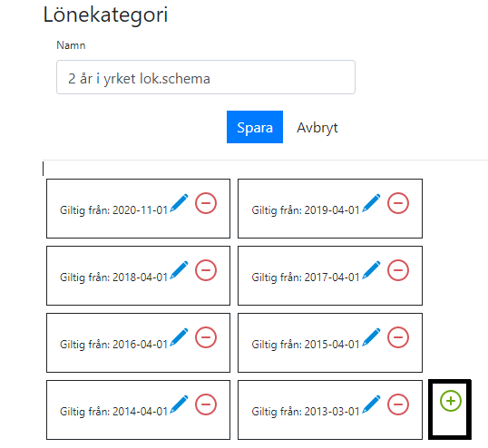Edit the 2018-04-01 period pencil icon
Screen dimensions: 488x448
[179, 269]
